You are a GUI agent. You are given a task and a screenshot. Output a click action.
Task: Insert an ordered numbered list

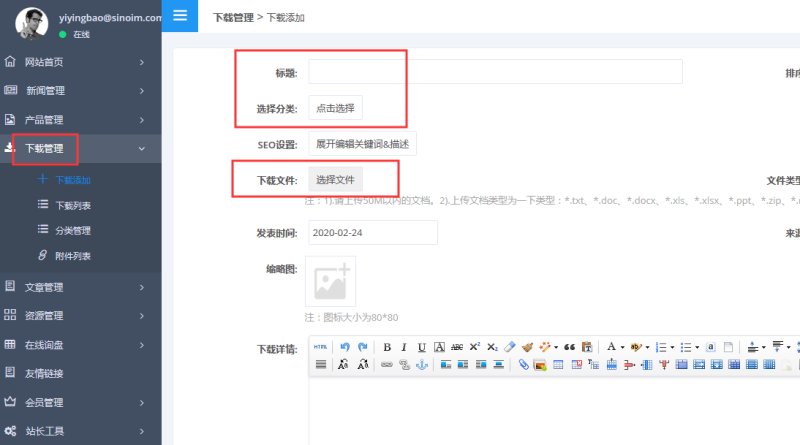pos(661,348)
